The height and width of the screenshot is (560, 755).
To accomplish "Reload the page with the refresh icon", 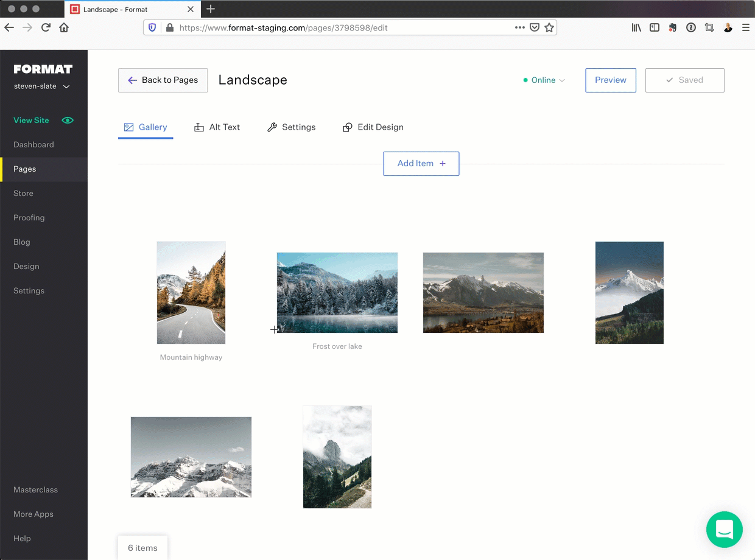I will (46, 27).
